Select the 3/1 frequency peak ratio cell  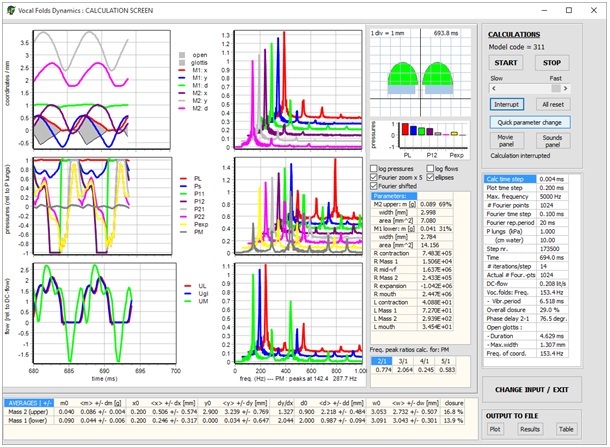pos(404,361)
